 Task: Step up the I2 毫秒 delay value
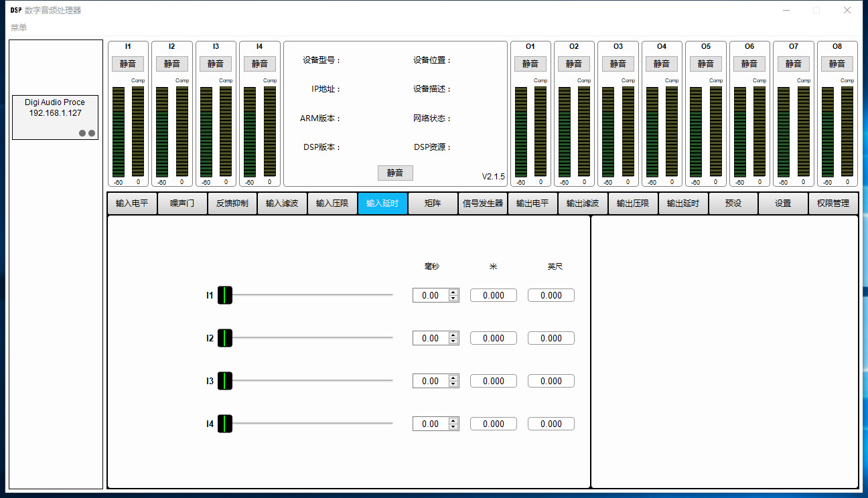point(453,335)
